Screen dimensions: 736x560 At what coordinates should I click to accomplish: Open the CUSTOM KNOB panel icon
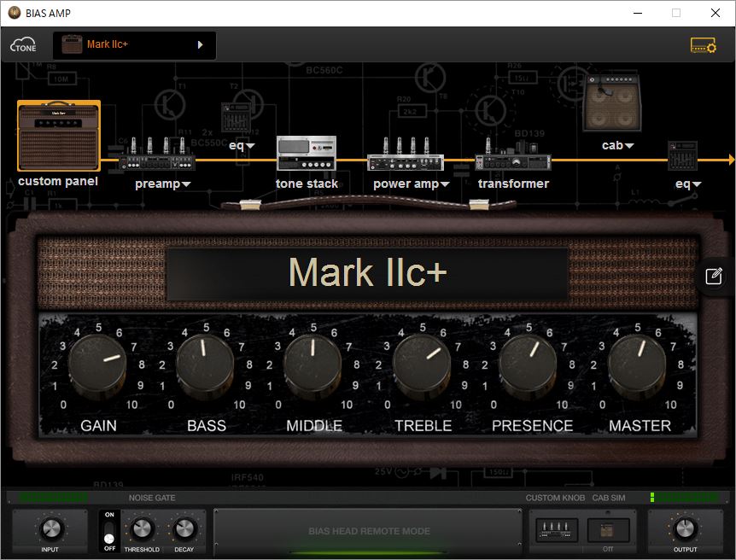tap(557, 530)
